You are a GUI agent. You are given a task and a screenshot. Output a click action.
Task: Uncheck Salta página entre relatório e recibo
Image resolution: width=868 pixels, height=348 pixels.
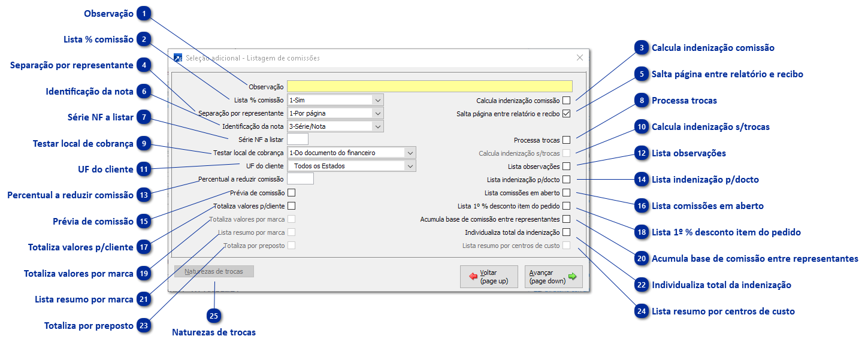[x=566, y=114]
